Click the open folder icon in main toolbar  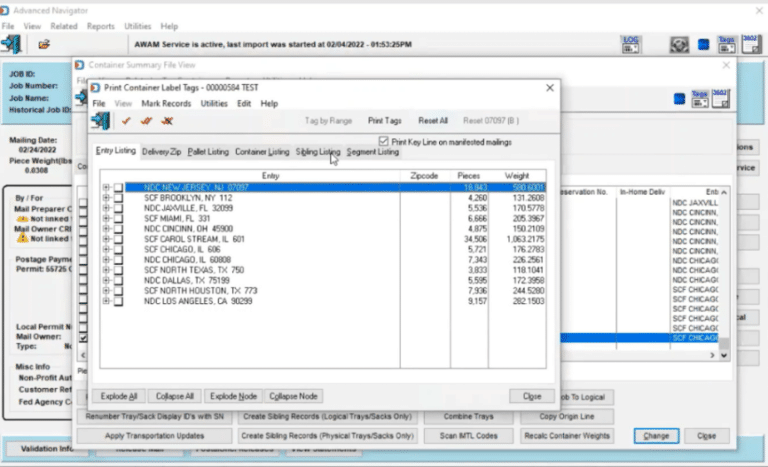pos(45,44)
